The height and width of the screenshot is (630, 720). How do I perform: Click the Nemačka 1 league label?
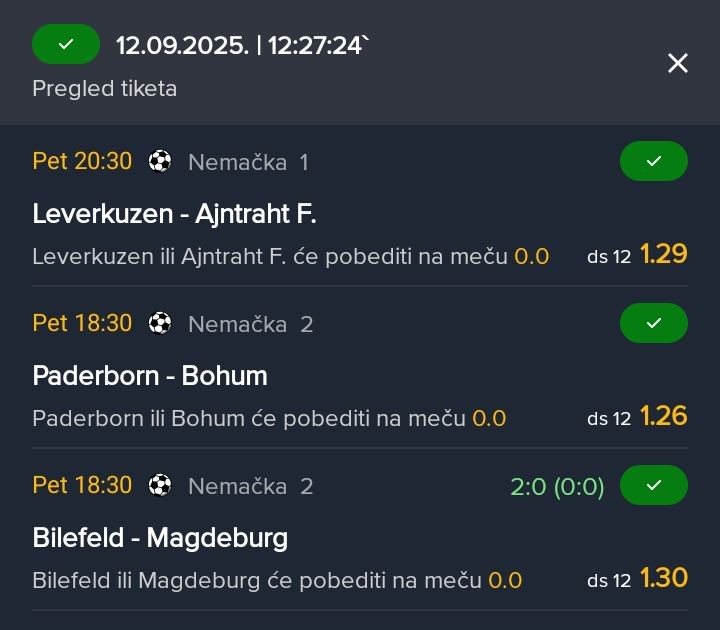click(248, 163)
